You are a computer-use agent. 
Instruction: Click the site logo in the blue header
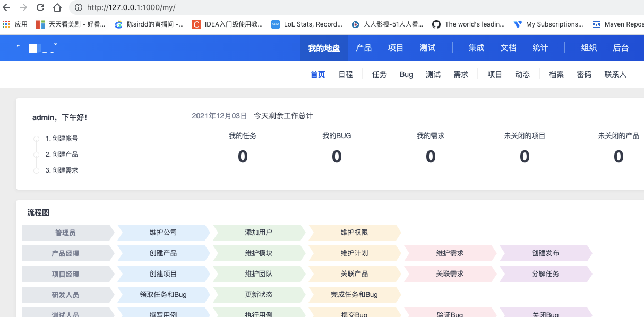coord(37,48)
